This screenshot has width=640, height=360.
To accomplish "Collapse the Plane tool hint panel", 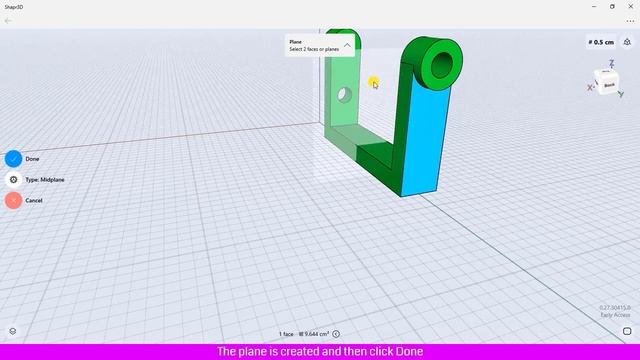I will tap(347, 45).
